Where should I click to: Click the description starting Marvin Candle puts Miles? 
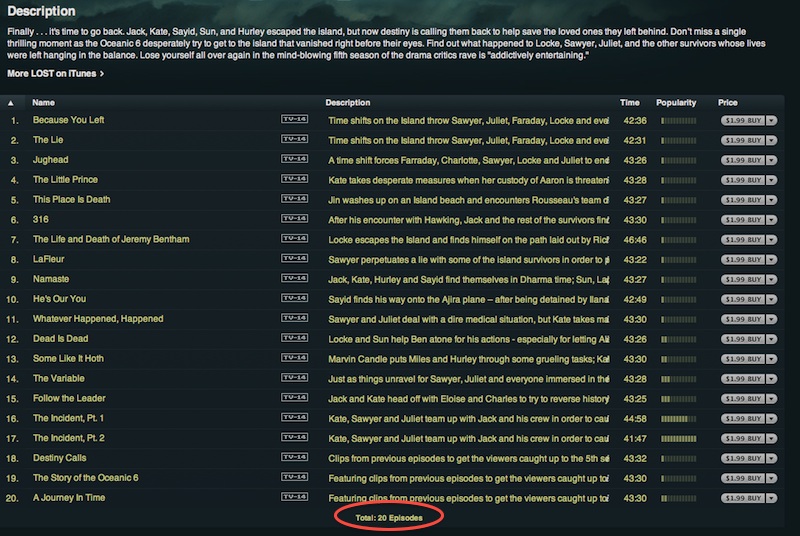coord(468,359)
